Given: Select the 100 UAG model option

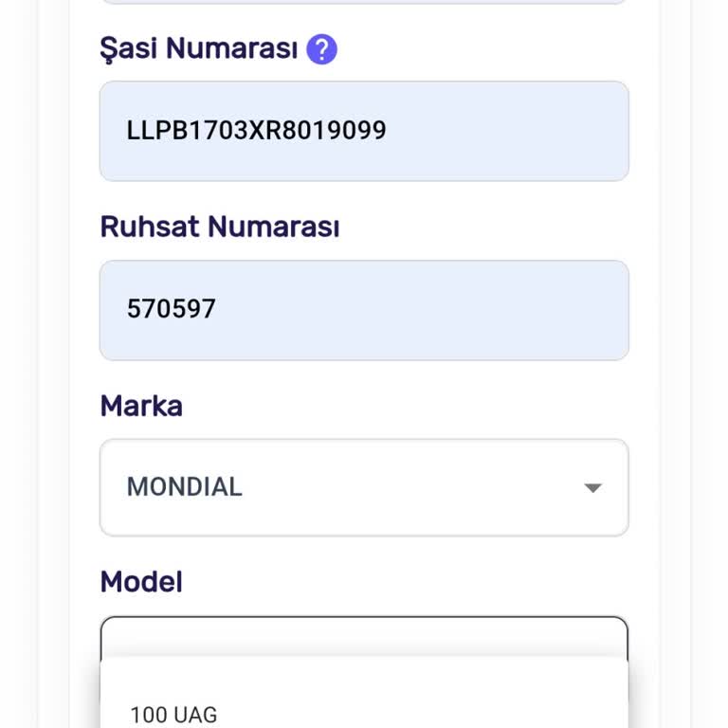Looking at the screenshot, I should tap(173, 714).
